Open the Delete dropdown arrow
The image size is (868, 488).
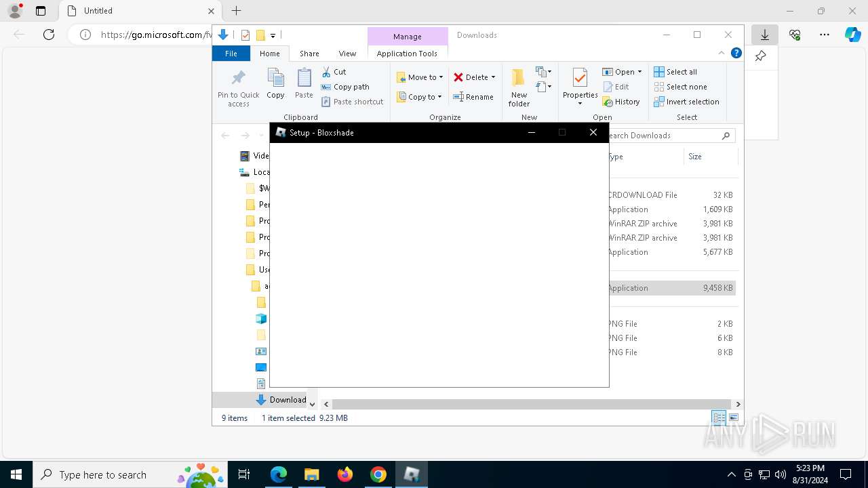pos(493,77)
